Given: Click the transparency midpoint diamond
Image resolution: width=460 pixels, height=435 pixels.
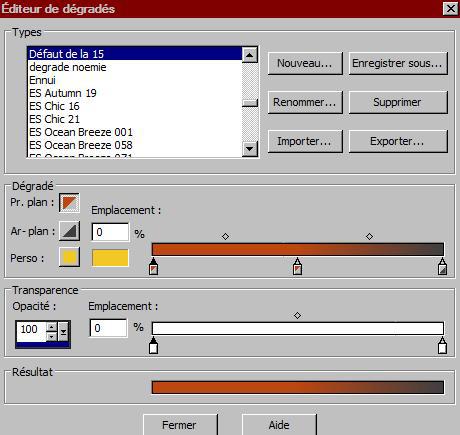Looking at the screenshot, I should (297, 315).
